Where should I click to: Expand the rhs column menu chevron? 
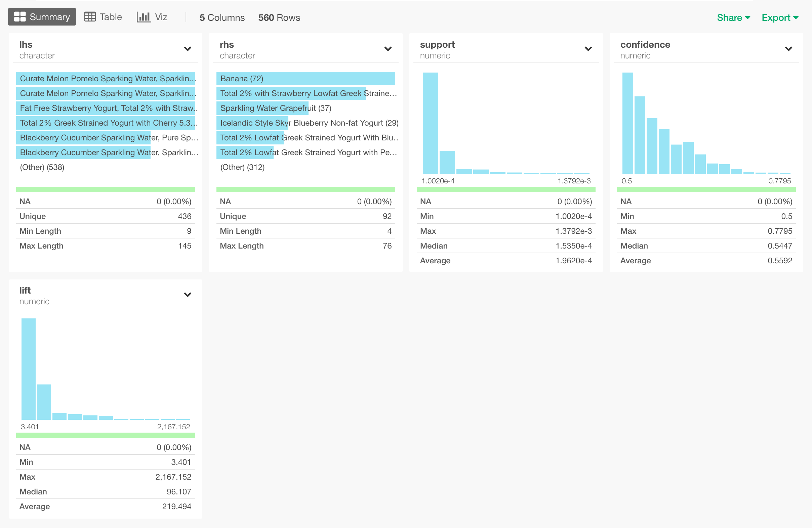coord(388,49)
